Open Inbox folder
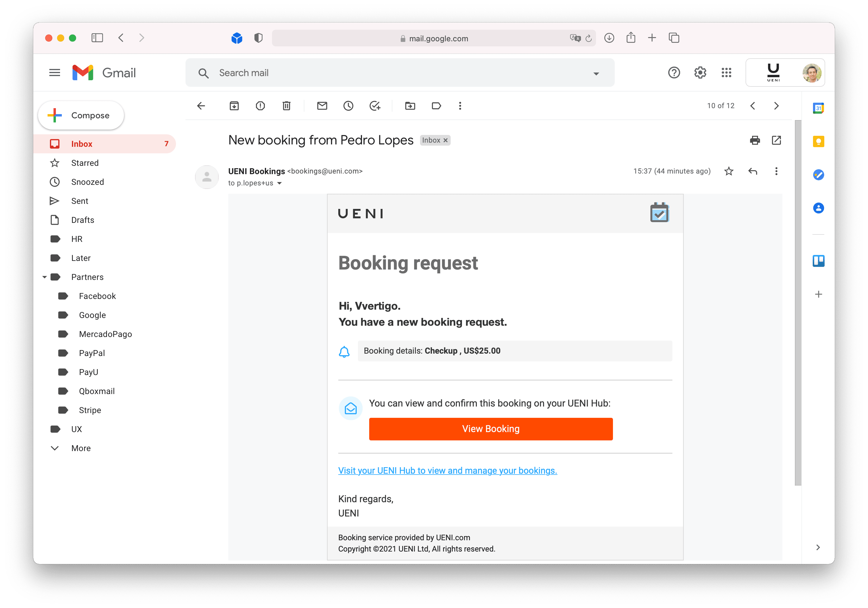 (x=105, y=144)
